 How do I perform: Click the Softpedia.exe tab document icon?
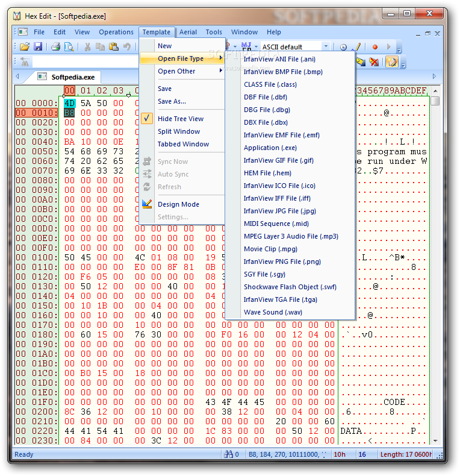click(x=42, y=77)
